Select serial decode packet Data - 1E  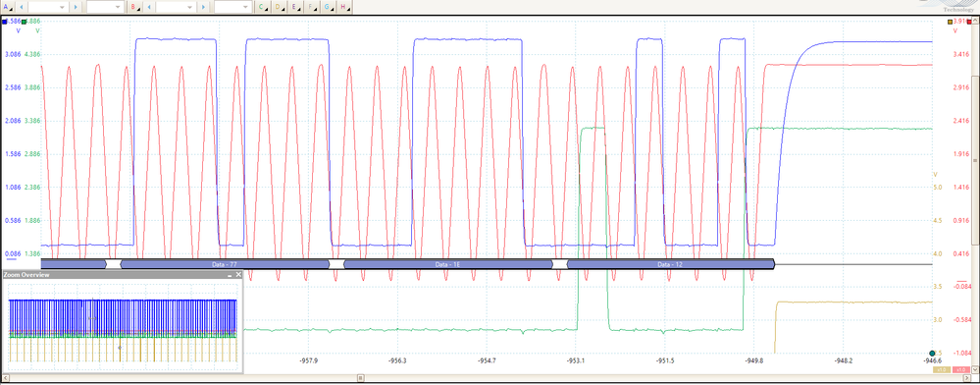click(x=448, y=265)
